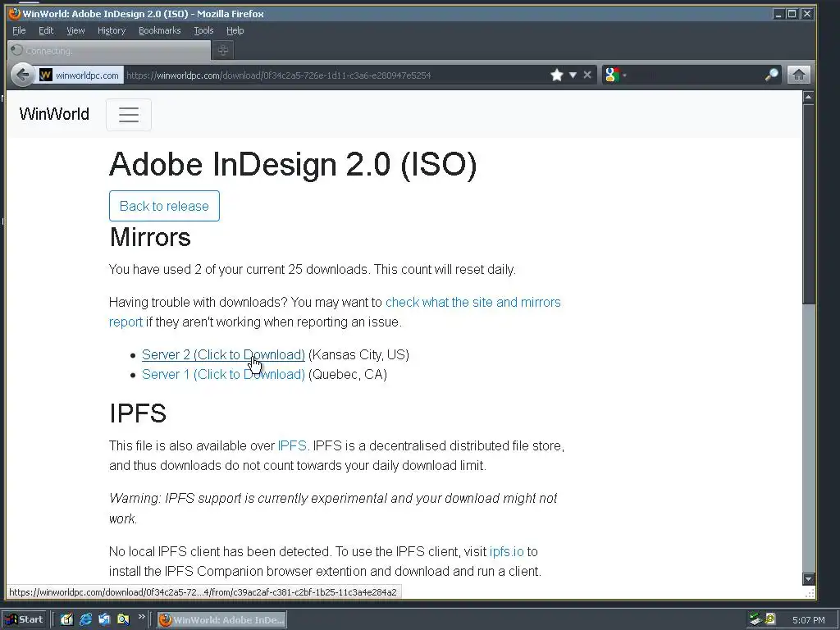Click the network tray icon
Screen dimensions: 840x630
tap(756, 619)
